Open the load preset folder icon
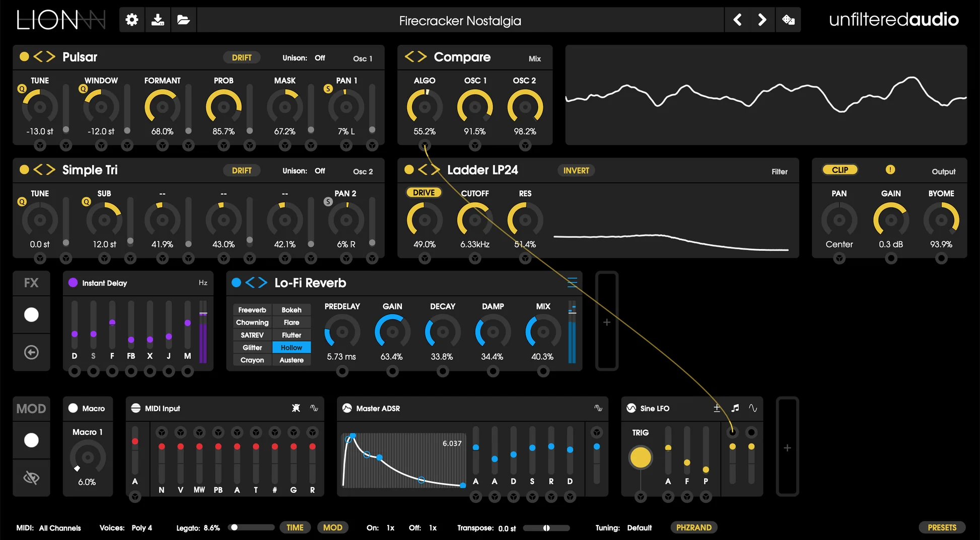Screen dimensions: 980x540 tap(183, 20)
